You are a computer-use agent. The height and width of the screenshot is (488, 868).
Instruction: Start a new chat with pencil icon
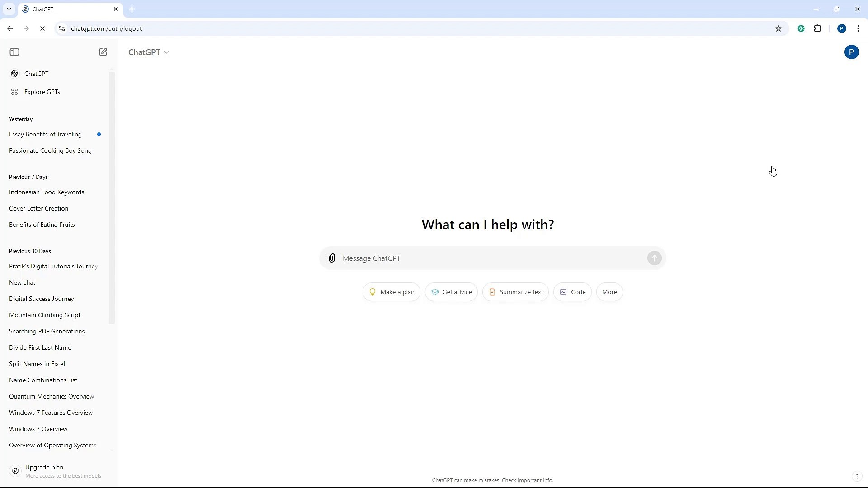pyautogui.click(x=103, y=52)
